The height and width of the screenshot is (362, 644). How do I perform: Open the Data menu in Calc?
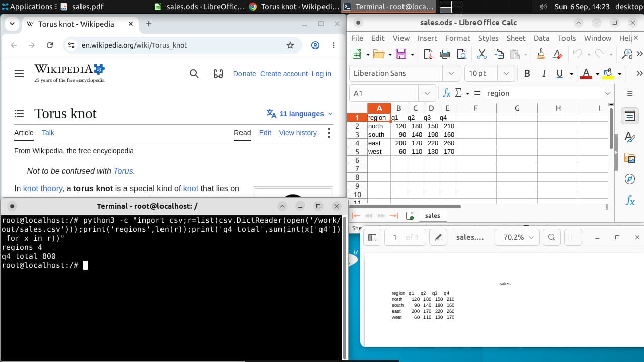[541, 38]
